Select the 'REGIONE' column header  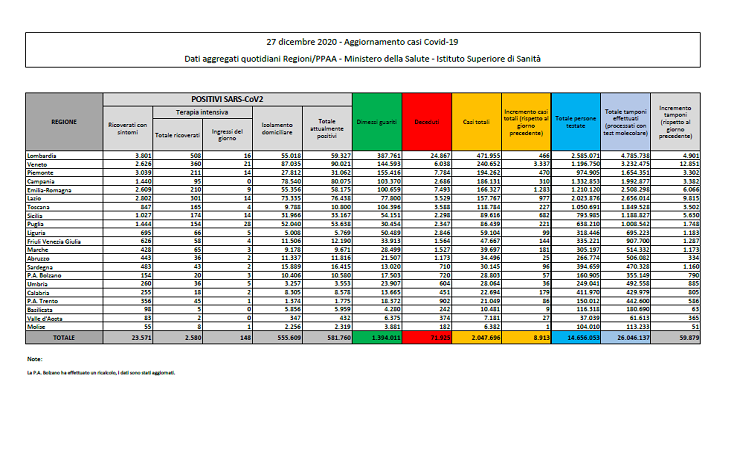click(64, 122)
